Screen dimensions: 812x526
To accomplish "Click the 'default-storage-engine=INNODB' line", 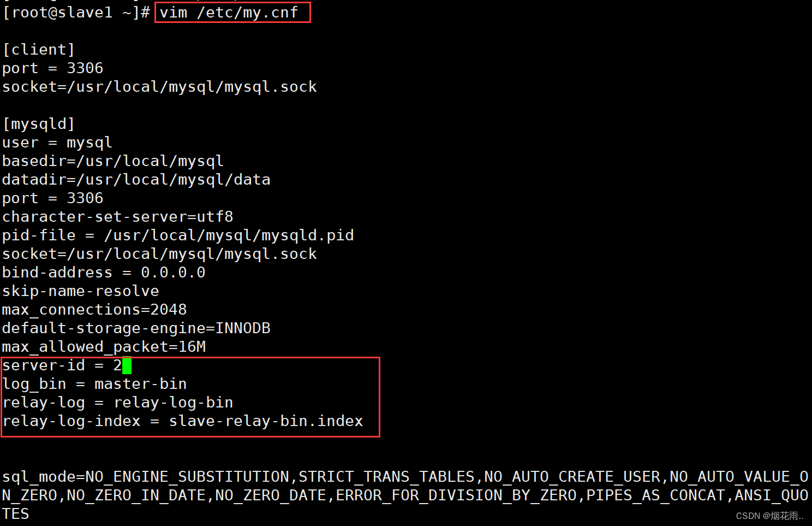I will 136,328.
